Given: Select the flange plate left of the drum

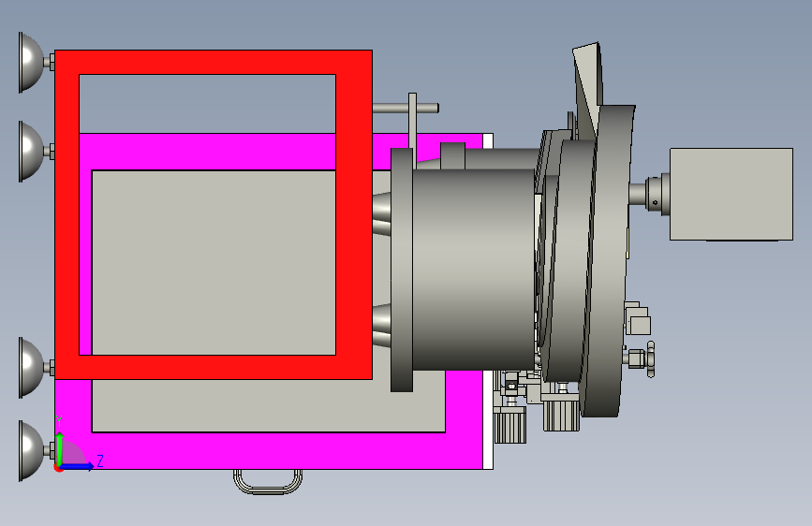Looking at the screenshot, I should click(x=402, y=270).
